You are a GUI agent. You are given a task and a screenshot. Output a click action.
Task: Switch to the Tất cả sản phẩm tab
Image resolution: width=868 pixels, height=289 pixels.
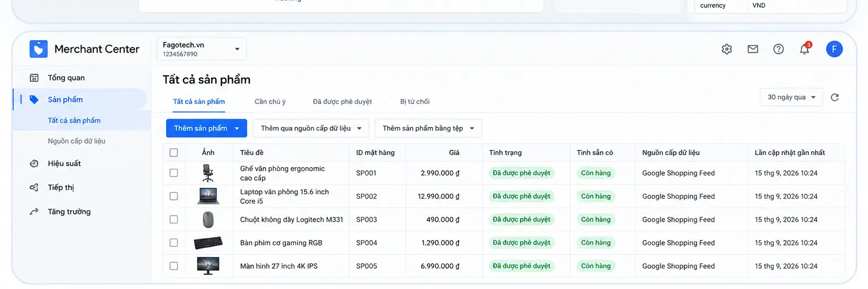click(x=199, y=102)
